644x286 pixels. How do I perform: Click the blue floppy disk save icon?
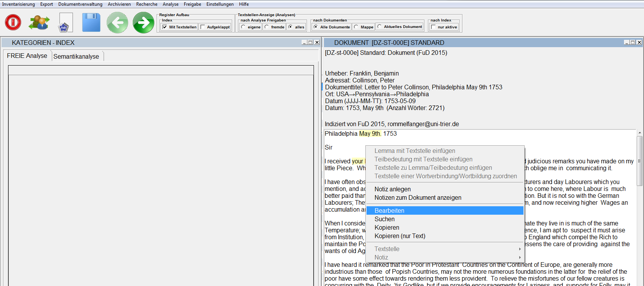pyautogui.click(x=91, y=23)
